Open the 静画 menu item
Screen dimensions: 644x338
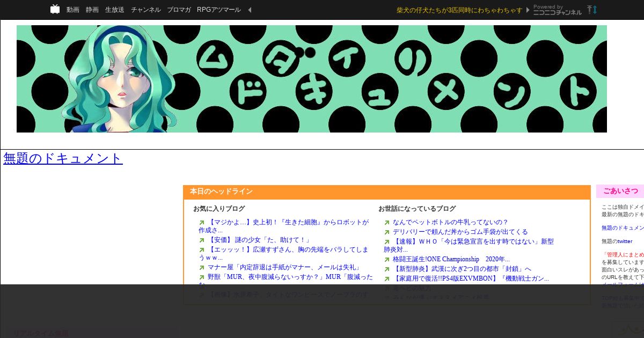coord(92,10)
